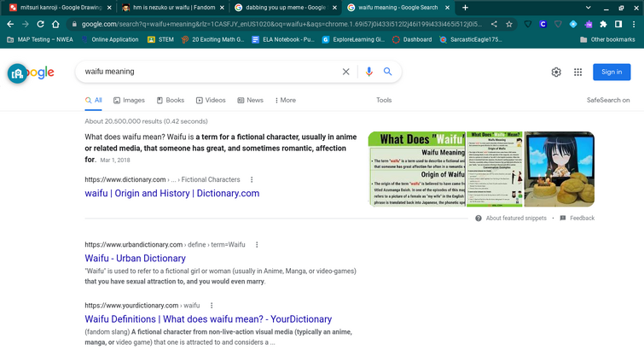
Task: Reload the current page
Action: click(x=40, y=24)
